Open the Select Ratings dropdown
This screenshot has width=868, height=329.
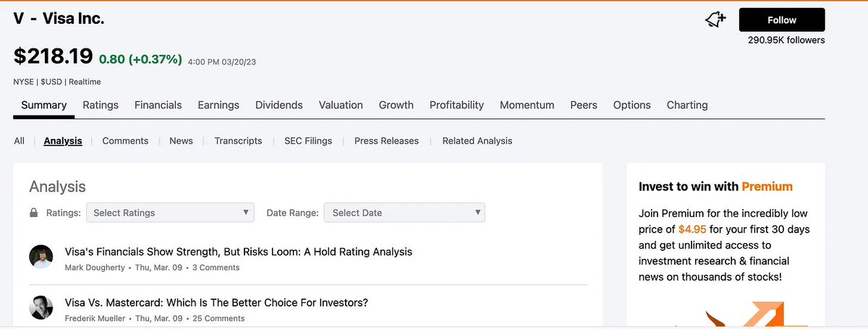tap(170, 213)
